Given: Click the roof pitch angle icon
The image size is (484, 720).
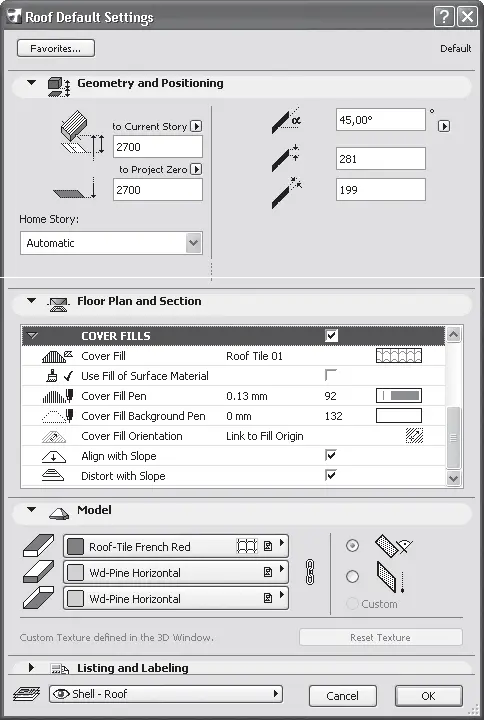Looking at the screenshot, I should (x=286, y=120).
